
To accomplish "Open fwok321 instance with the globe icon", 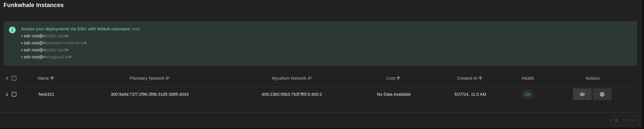I will pyautogui.click(x=602, y=94).
